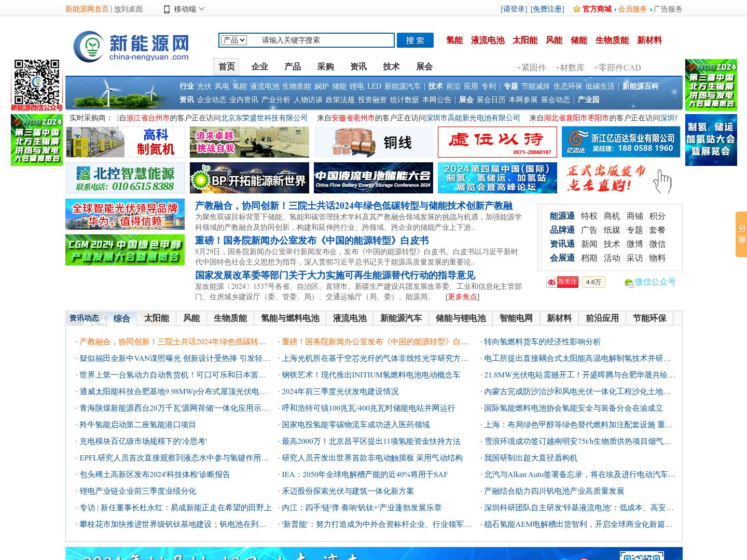Click 新能源百科 in the blue menu
747x560 pixels.
click(640, 86)
